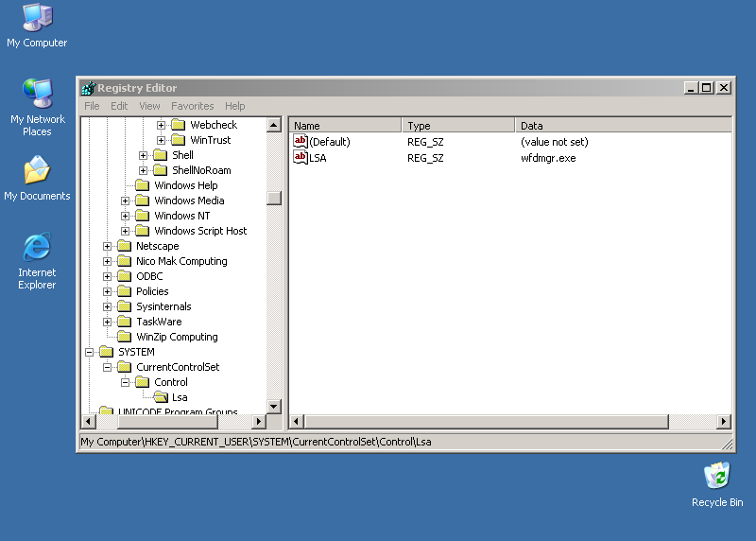Screen dimensions: 756x541
Task: Expand the Windows Media key
Action: click(125, 201)
